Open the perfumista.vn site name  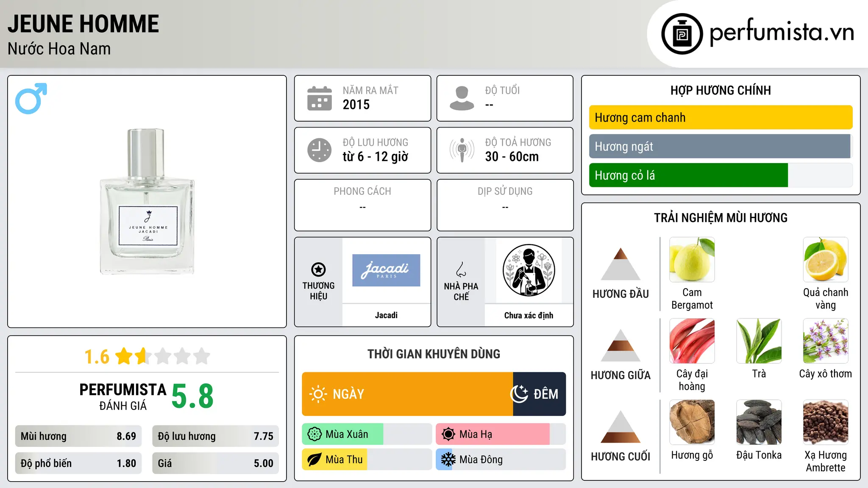(782, 32)
